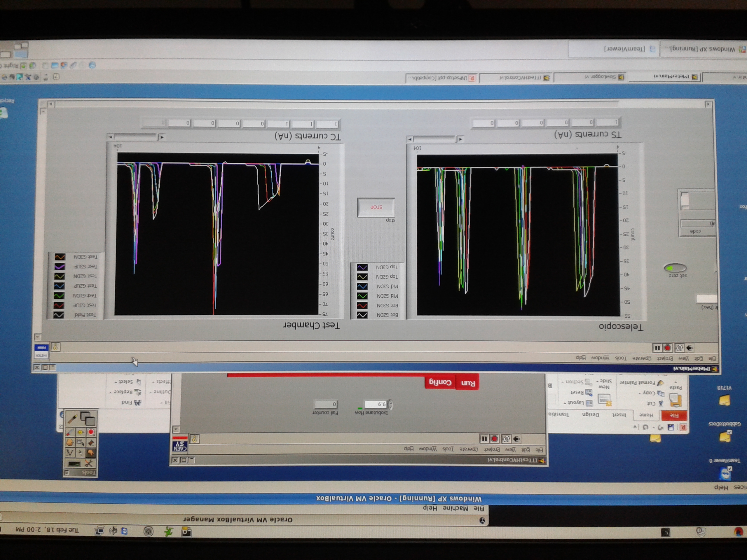Screen dimensions: 747x560
Task: Open context help in IMeterMain.vi toolbar
Action: click(x=56, y=347)
